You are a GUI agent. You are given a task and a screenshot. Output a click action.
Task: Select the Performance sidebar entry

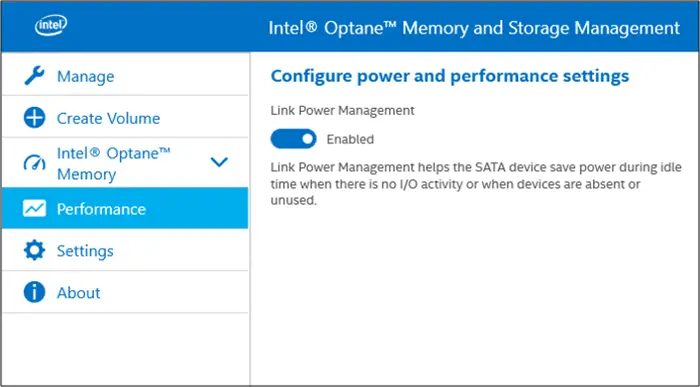click(125, 208)
